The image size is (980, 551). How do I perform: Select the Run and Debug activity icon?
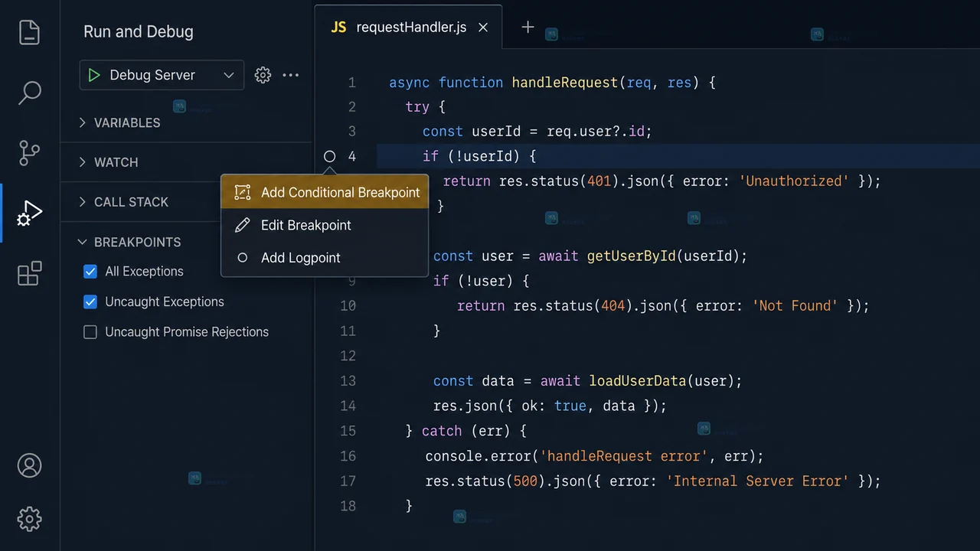tap(29, 214)
